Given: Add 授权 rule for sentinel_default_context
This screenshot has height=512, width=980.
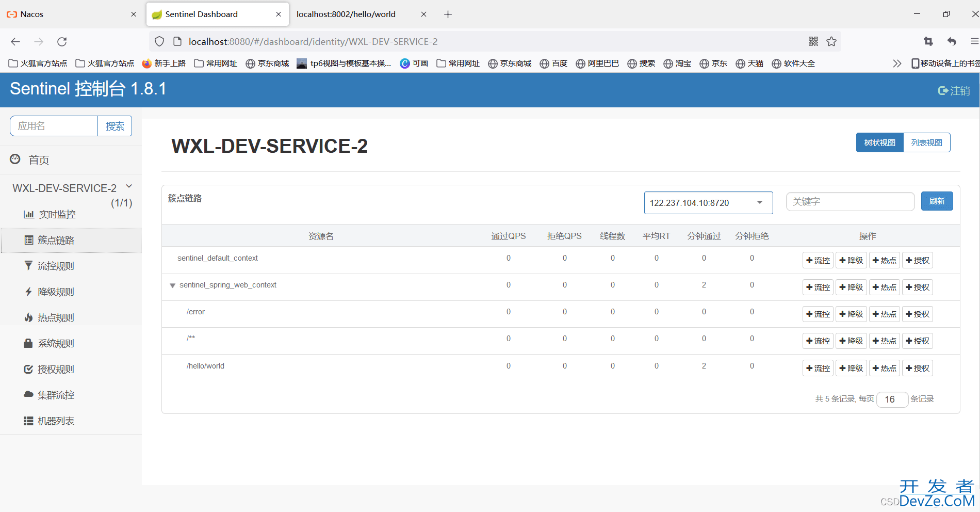Looking at the screenshot, I should [918, 261].
